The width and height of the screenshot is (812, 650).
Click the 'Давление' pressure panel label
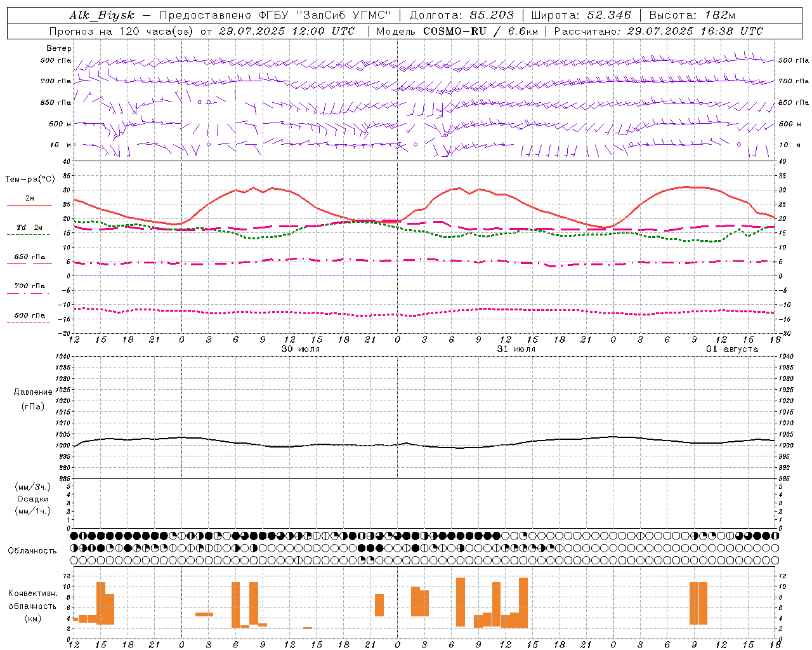pos(33,392)
